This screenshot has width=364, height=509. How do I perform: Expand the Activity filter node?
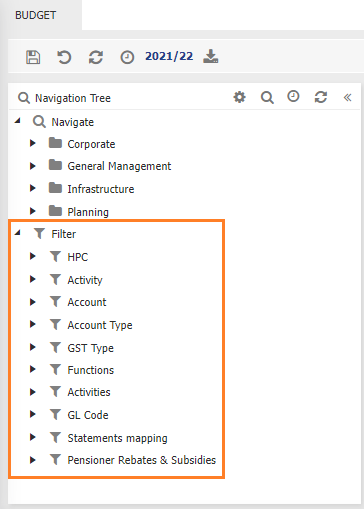pos(33,279)
